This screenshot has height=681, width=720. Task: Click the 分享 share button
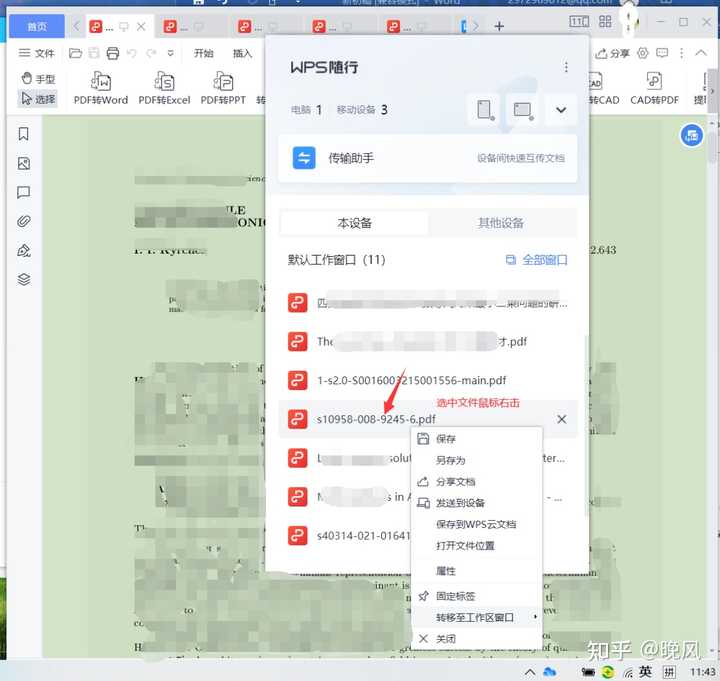click(613, 53)
